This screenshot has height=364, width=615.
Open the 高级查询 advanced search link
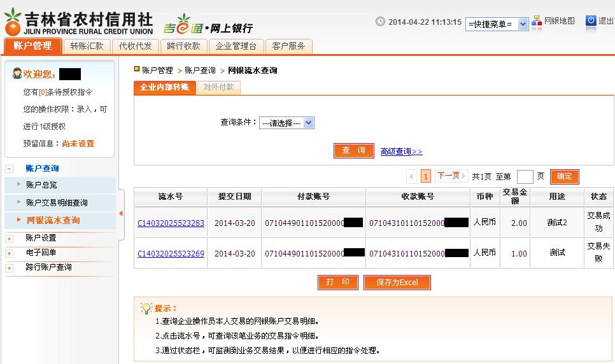click(x=401, y=151)
